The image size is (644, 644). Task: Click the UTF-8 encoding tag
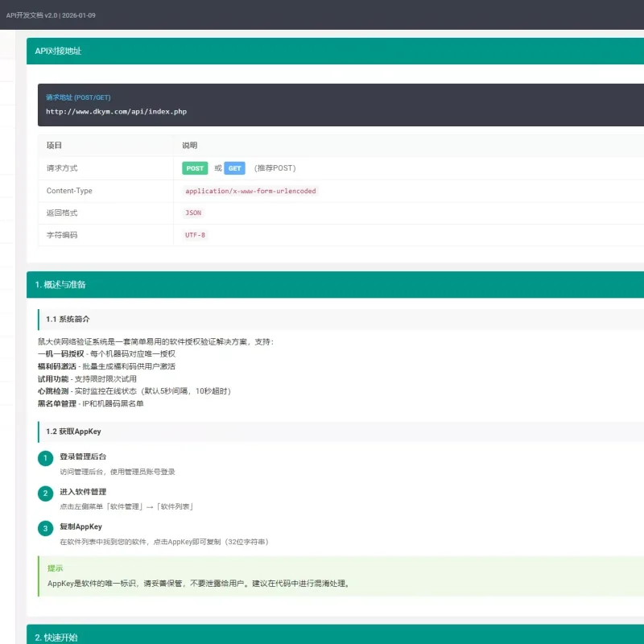click(x=195, y=235)
